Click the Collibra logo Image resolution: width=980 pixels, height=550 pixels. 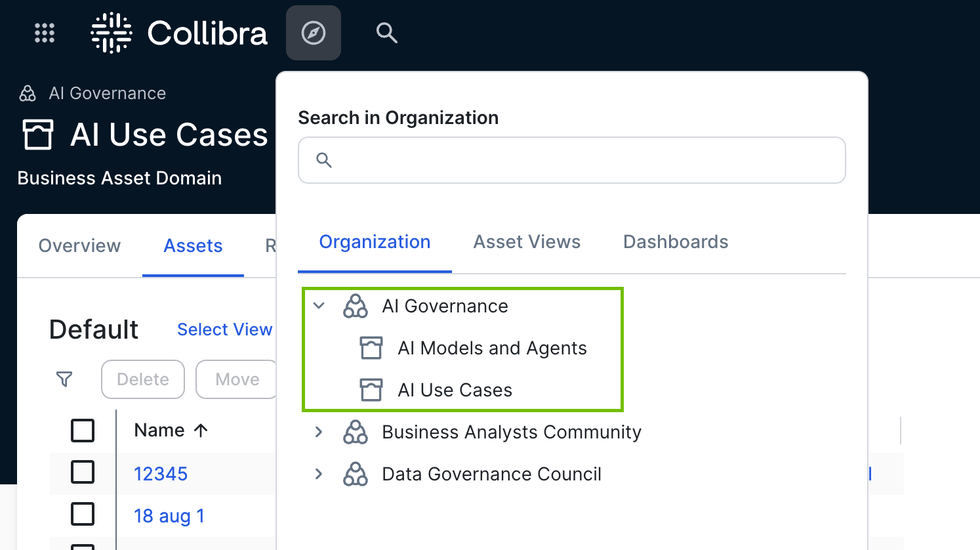(179, 33)
